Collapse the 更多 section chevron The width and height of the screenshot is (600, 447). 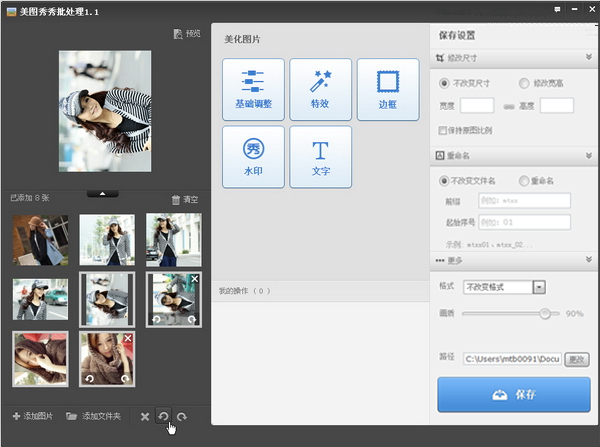[589, 259]
